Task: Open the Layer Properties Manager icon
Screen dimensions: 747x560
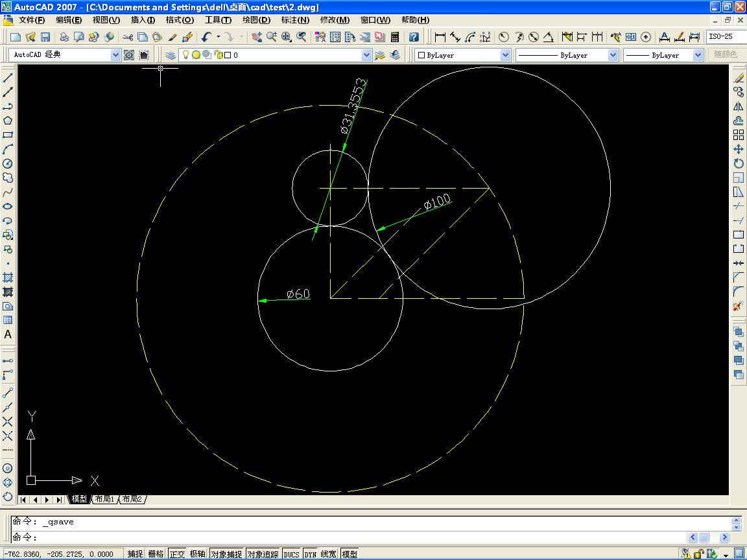Action: [x=170, y=55]
